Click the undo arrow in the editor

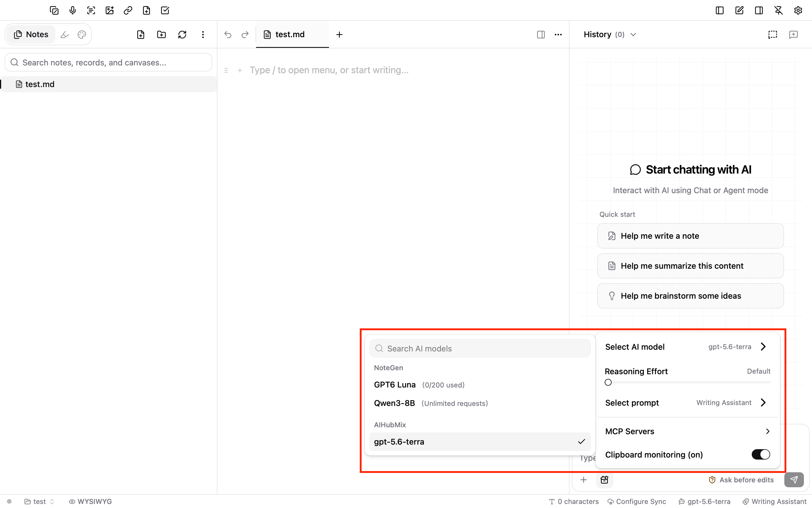pyautogui.click(x=228, y=35)
